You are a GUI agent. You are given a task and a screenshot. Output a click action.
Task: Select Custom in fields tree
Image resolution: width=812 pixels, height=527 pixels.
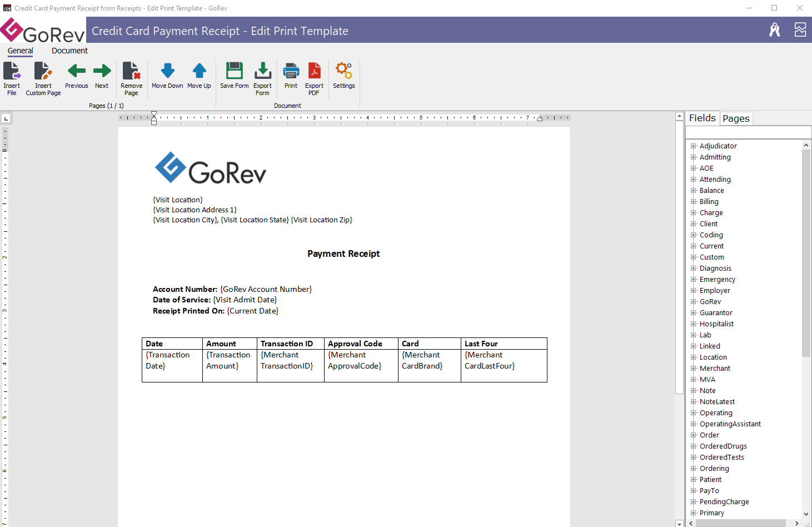click(x=712, y=257)
